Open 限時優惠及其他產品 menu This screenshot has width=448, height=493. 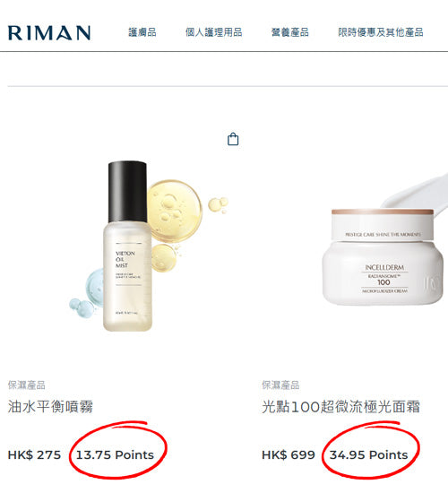coord(381,32)
